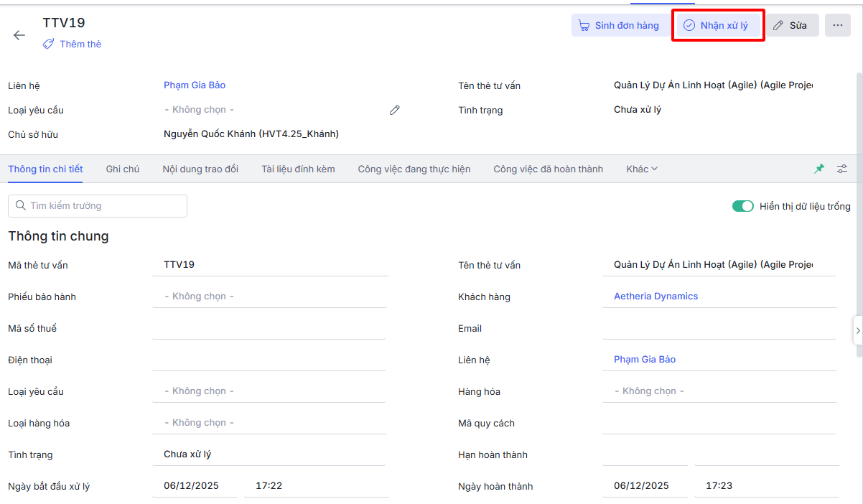The width and height of the screenshot is (863, 504).
Task: Click the Nhận xử lý button
Action: (717, 25)
